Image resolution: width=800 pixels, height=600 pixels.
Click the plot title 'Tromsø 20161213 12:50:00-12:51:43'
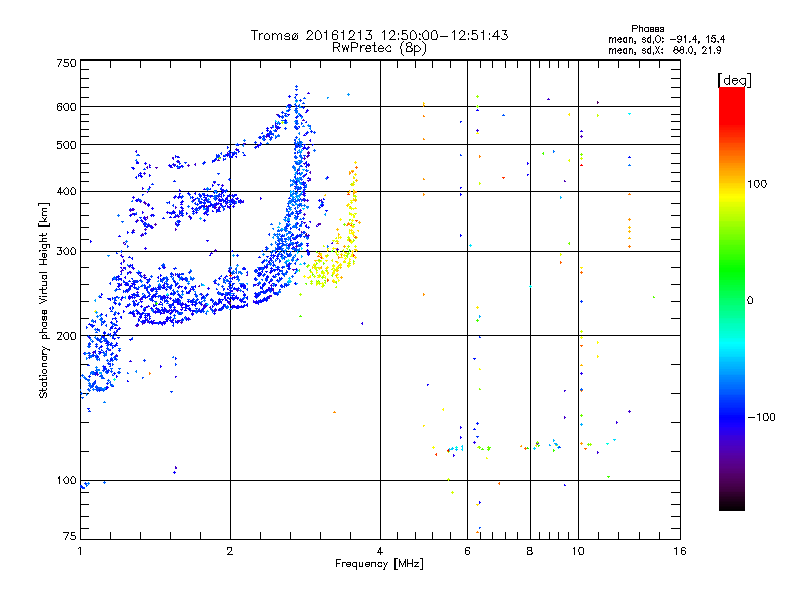click(x=379, y=35)
